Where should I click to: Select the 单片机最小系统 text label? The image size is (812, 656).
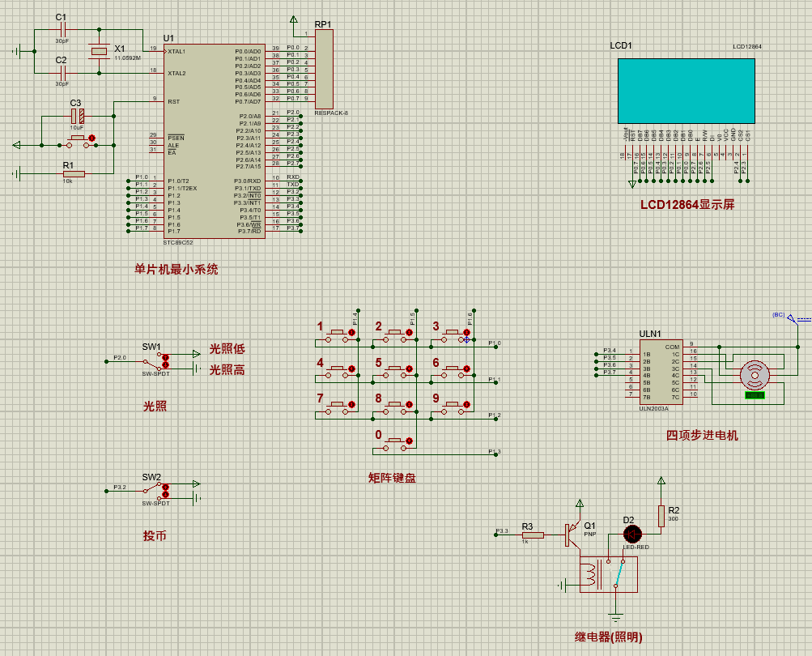pos(176,270)
